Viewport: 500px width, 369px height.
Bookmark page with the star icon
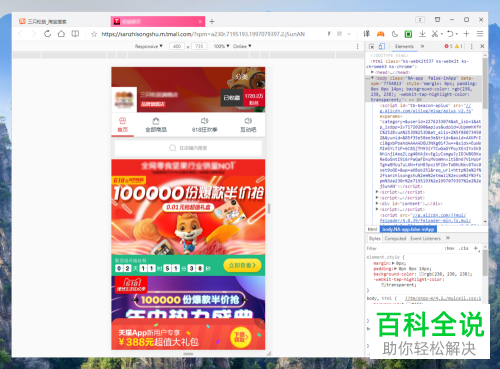click(94, 34)
